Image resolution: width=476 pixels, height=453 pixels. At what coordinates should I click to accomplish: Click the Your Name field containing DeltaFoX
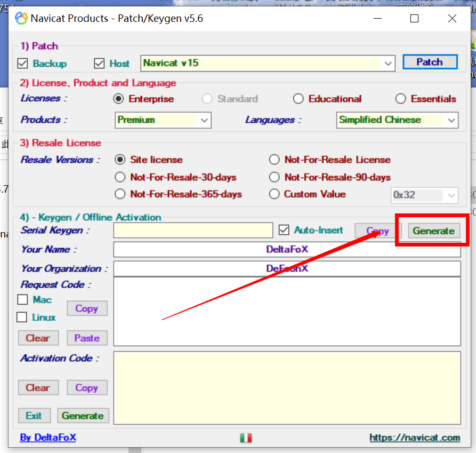[287, 249]
